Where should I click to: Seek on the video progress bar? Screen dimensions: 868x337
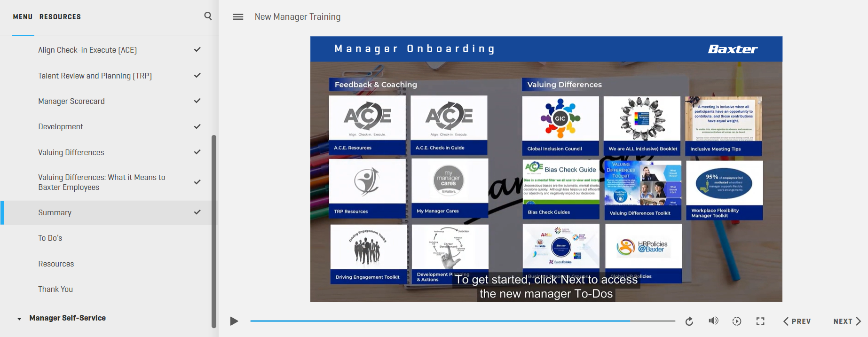pos(463,321)
